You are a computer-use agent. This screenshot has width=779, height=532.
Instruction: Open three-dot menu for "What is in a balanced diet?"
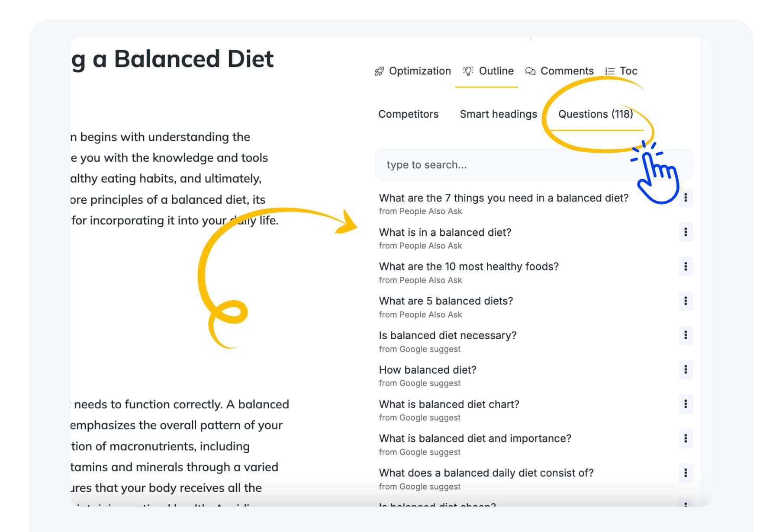click(x=686, y=232)
